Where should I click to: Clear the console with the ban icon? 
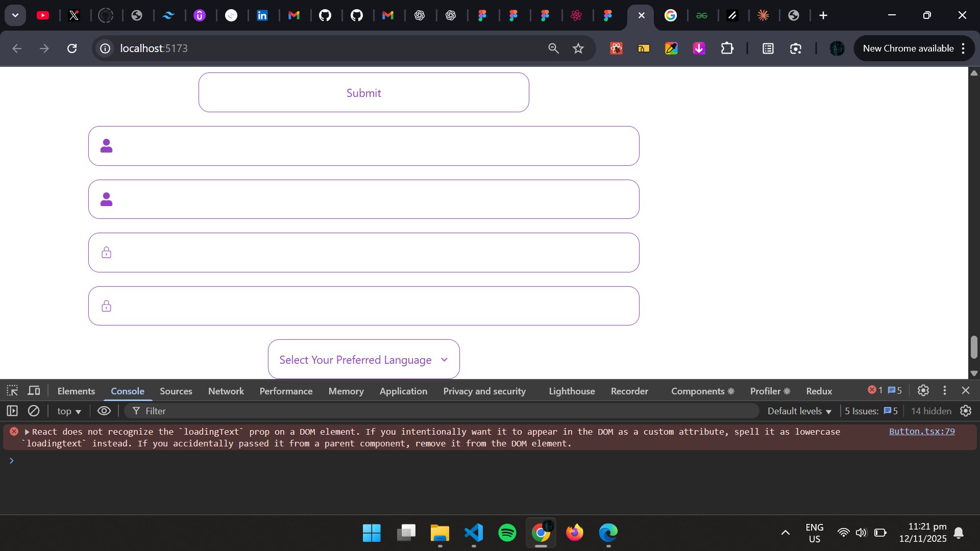click(x=34, y=411)
